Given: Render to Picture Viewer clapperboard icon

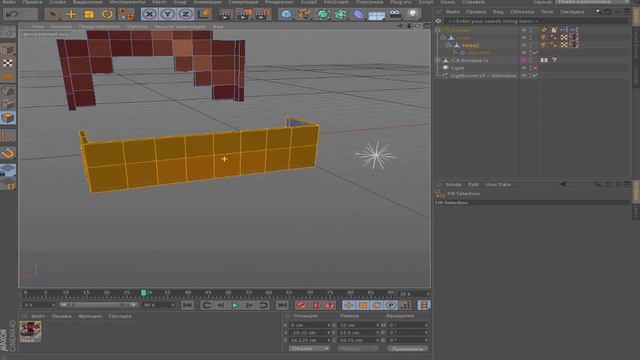Looking at the screenshot, I should coord(244,14).
